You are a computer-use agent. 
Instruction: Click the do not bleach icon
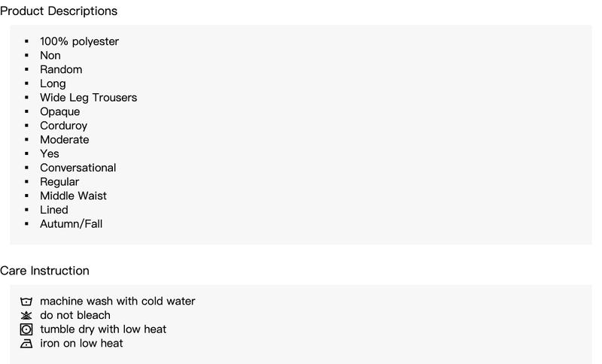tap(26, 315)
